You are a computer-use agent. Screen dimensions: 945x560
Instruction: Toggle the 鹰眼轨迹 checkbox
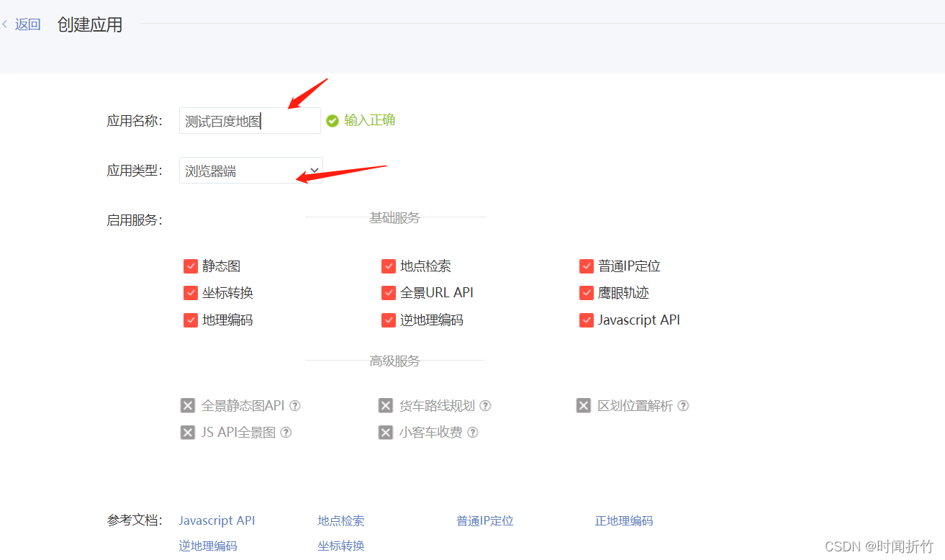(x=587, y=293)
